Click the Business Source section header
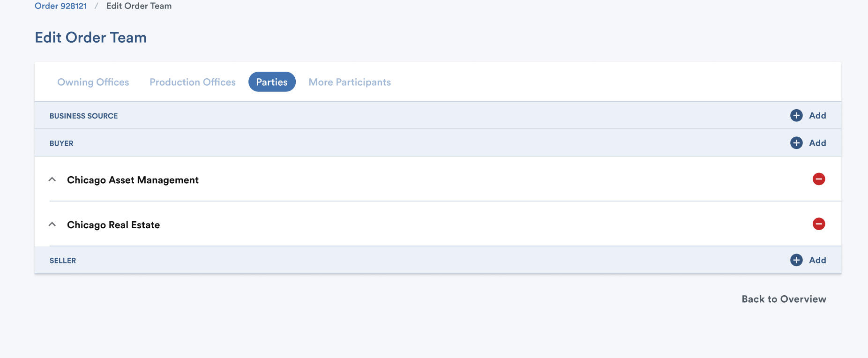Screen dimensions: 868x358 click(84, 115)
